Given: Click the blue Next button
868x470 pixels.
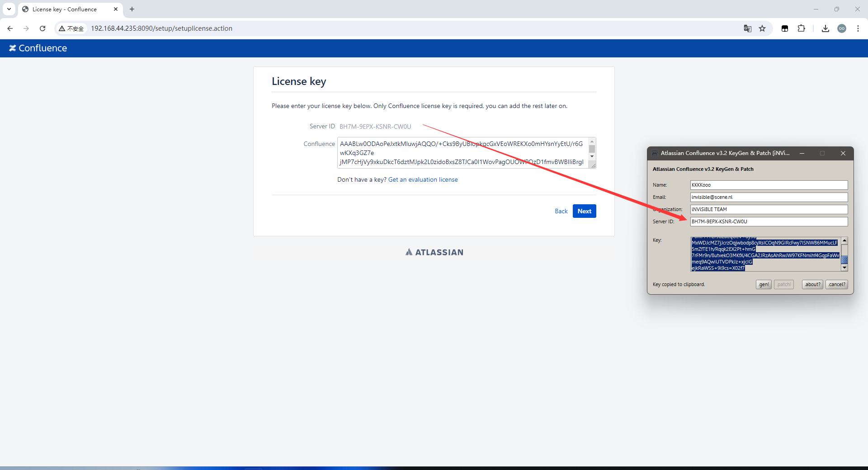Looking at the screenshot, I should 584,211.
